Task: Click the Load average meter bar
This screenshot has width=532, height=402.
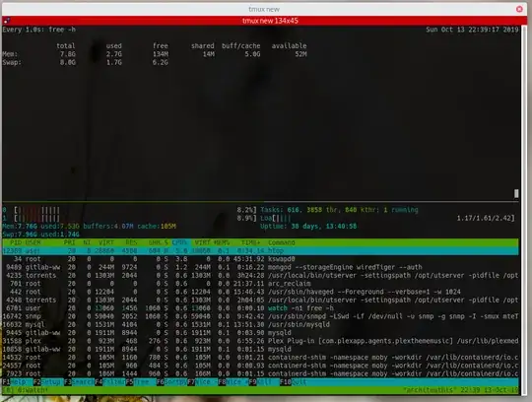Action: (x=387, y=218)
